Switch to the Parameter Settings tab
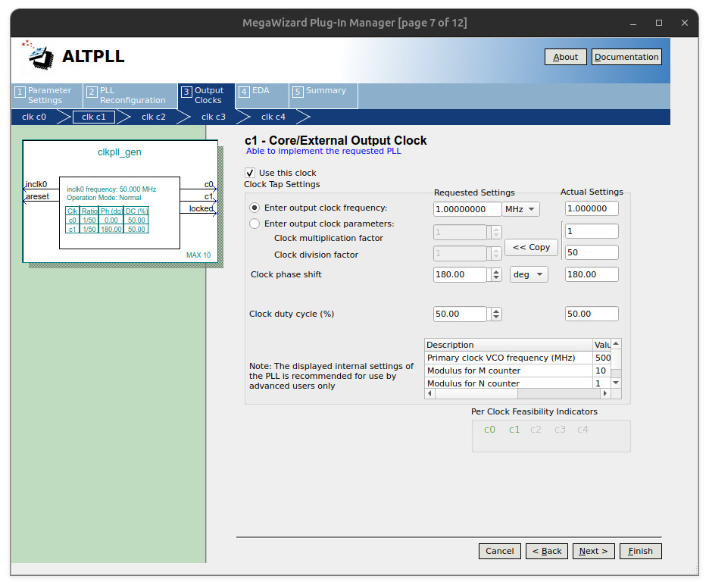 point(47,95)
